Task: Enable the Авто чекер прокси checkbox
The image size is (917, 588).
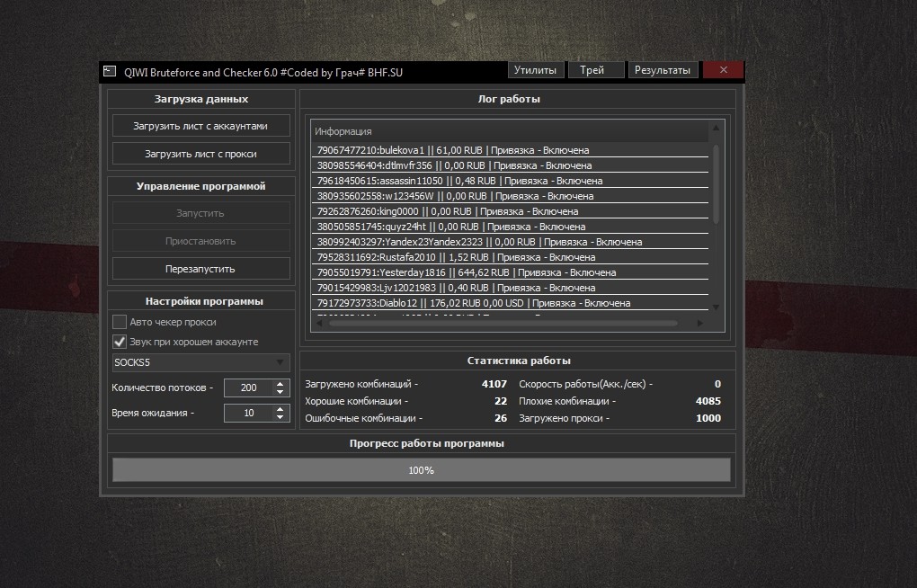Action: click(120, 322)
